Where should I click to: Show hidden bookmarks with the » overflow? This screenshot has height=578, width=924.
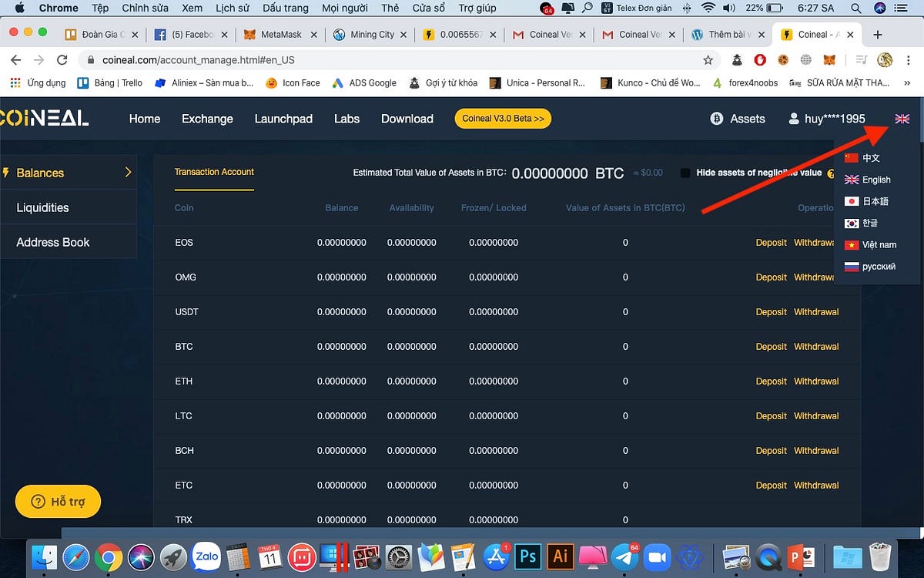[907, 82]
